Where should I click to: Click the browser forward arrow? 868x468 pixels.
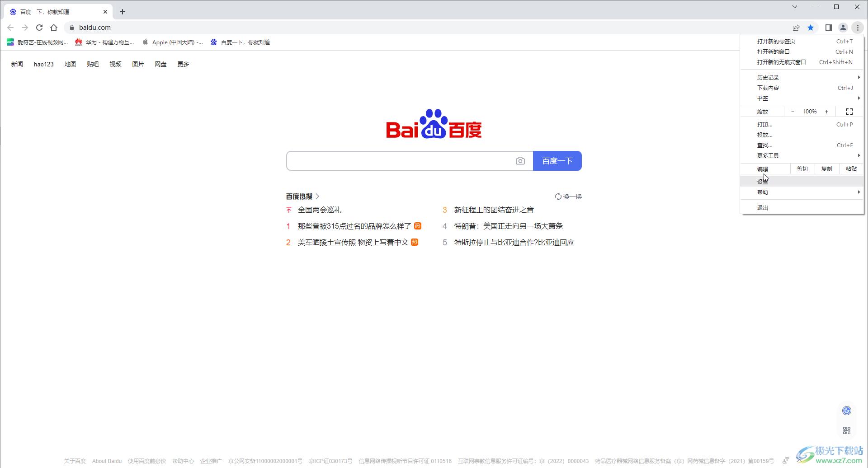(x=25, y=28)
